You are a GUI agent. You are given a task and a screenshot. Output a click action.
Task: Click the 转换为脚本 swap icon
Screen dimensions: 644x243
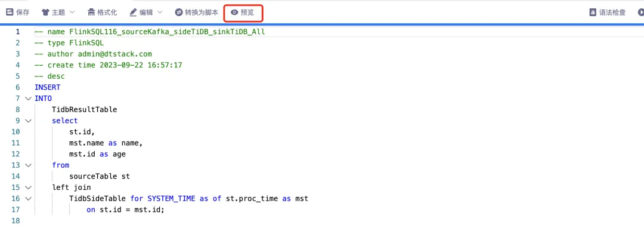[179, 13]
